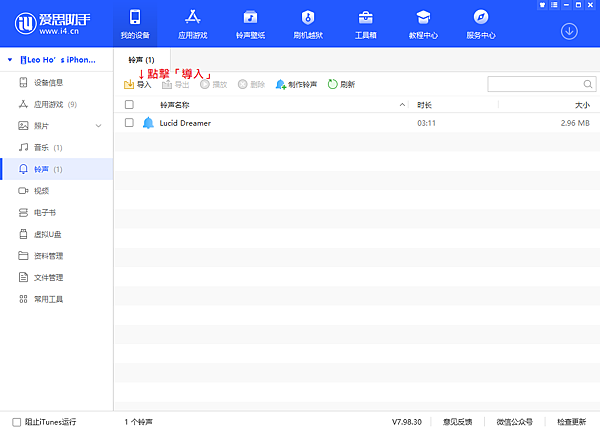This screenshot has width=600, height=430.
Task: Select the Lucid Dreamer ringtone name
Action: (x=185, y=123)
